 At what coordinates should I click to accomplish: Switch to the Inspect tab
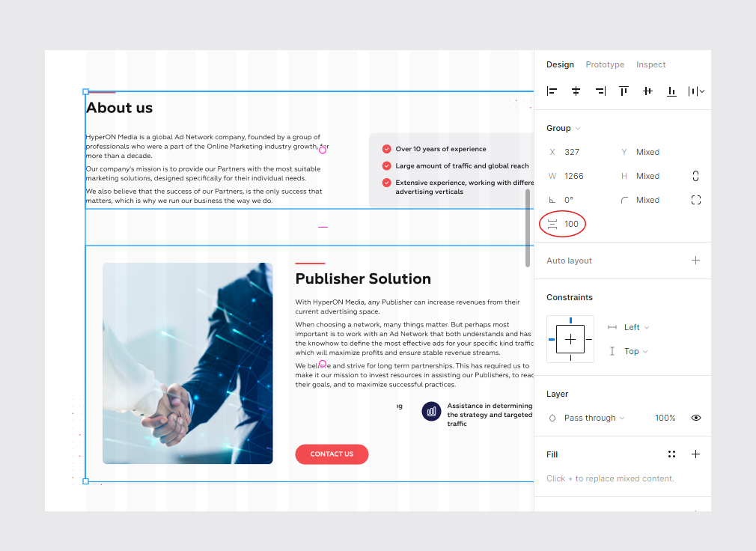tap(651, 64)
